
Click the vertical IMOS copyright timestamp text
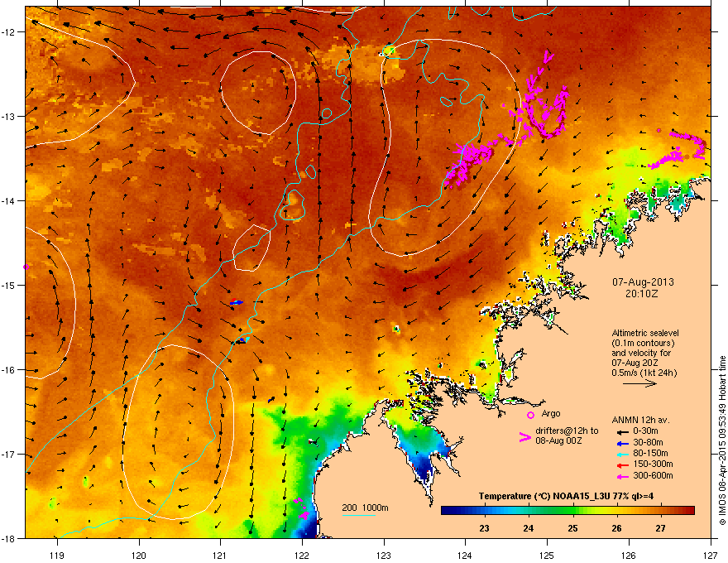click(x=722, y=440)
